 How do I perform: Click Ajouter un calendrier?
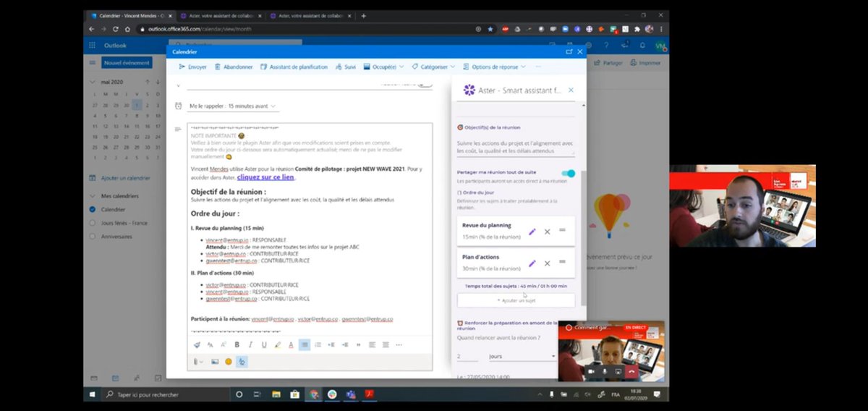coord(119,178)
